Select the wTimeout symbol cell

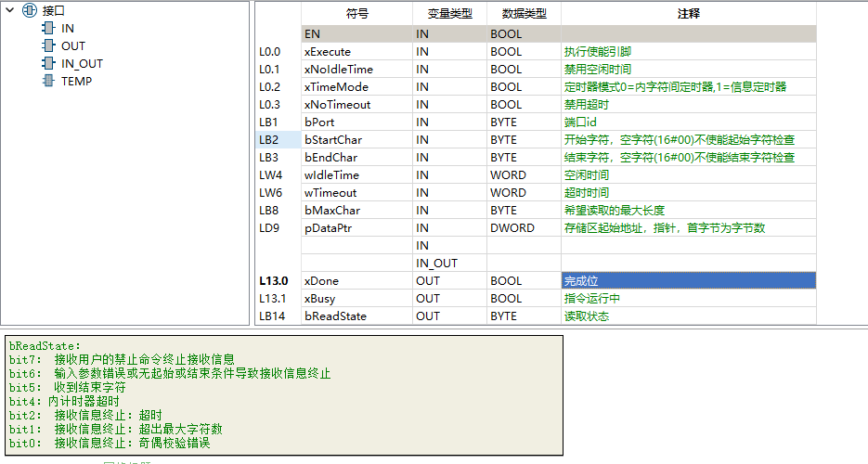pyautogui.click(x=357, y=193)
